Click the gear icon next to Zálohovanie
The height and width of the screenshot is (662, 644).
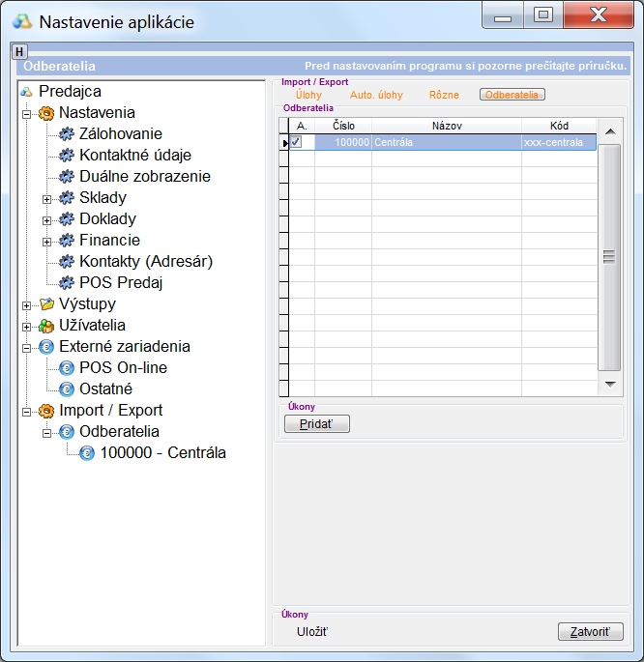67,134
